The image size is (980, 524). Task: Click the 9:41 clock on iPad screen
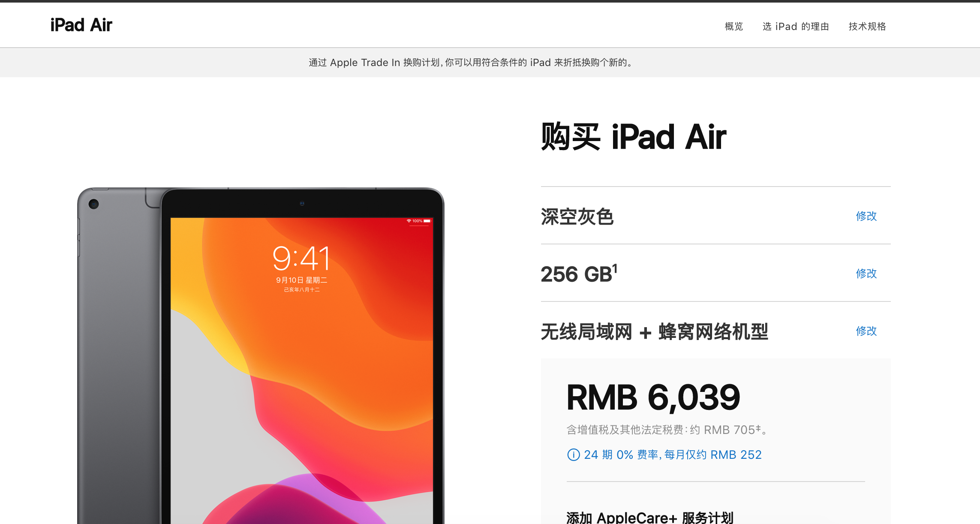point(301,258)
